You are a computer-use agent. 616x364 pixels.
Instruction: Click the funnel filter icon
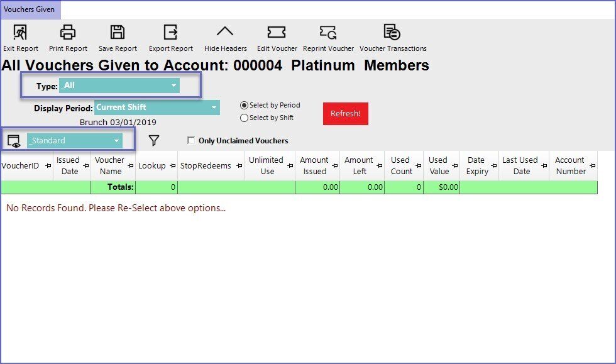154,141
